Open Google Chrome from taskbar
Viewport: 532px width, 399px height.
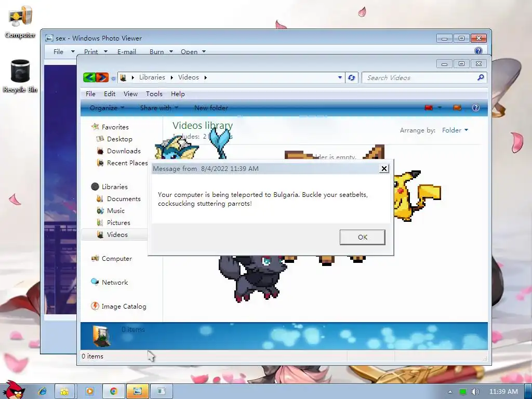(x=113, y=391)
